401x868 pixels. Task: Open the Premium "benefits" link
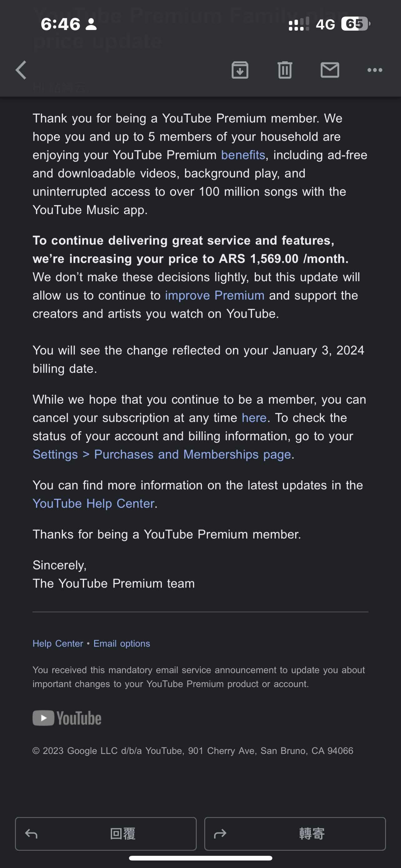(x=243, y=155)
